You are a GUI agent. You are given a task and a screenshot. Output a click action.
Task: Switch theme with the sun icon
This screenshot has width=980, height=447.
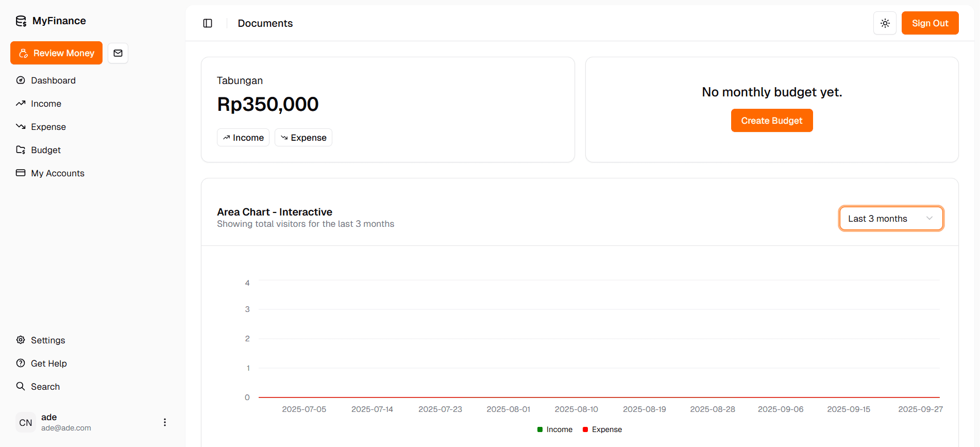[x=885, y=23]
